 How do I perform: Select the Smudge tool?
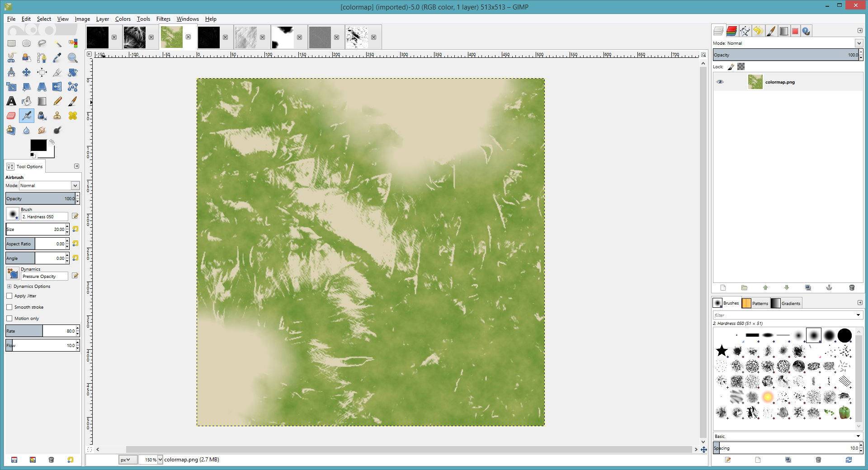(x=42, y=130)
